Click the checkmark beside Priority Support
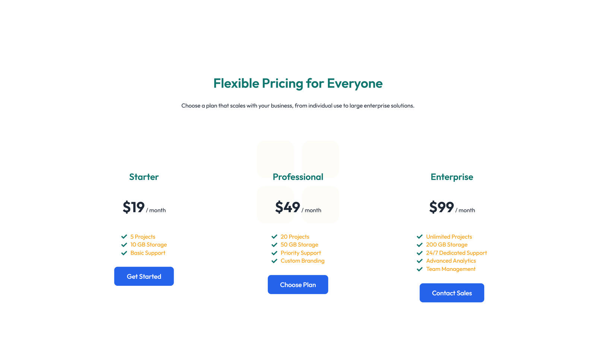 tap(275, 253)
